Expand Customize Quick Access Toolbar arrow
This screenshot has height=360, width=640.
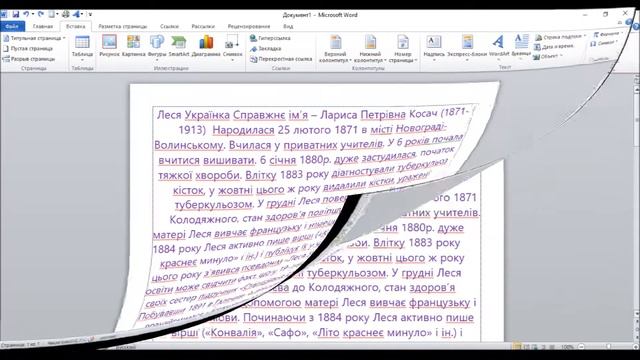tap(90, 14)
